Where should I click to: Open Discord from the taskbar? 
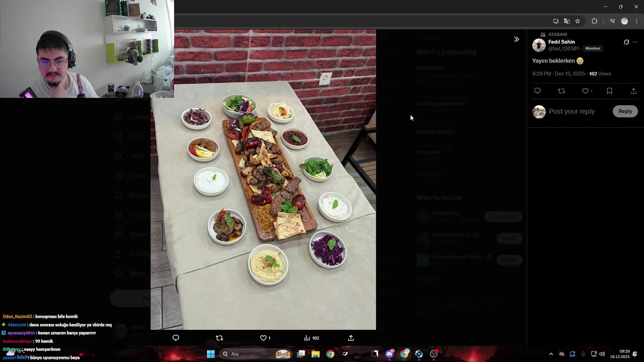[x=389, y=354]
